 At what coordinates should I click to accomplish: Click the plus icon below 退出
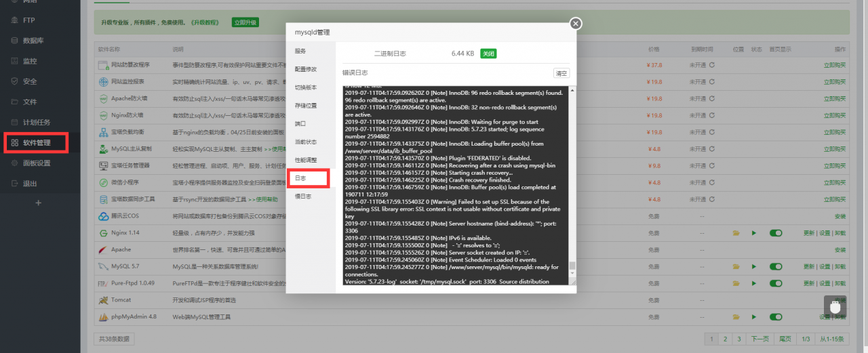(x=39, y=203)
